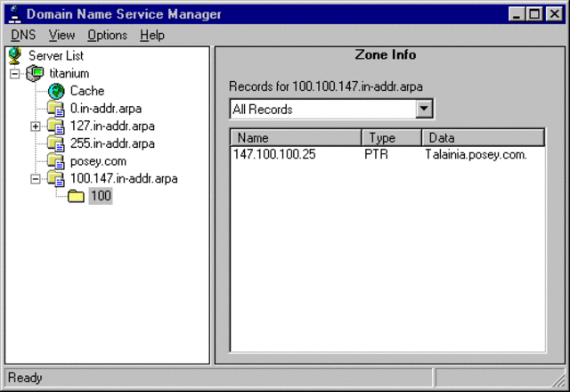The width and height of the screenshot is (570, 392).
Task: Sort records by Name column header
Action: click(x=296, y=138)
